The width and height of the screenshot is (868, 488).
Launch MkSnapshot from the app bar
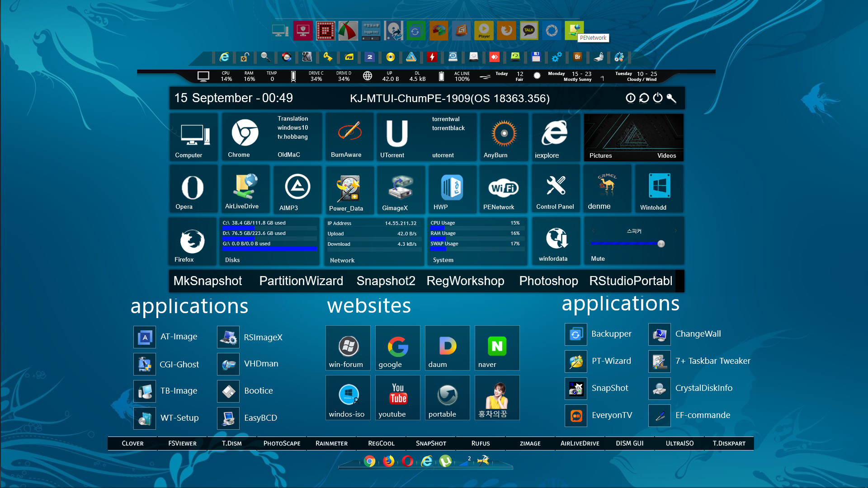click(x=208, y=281)
